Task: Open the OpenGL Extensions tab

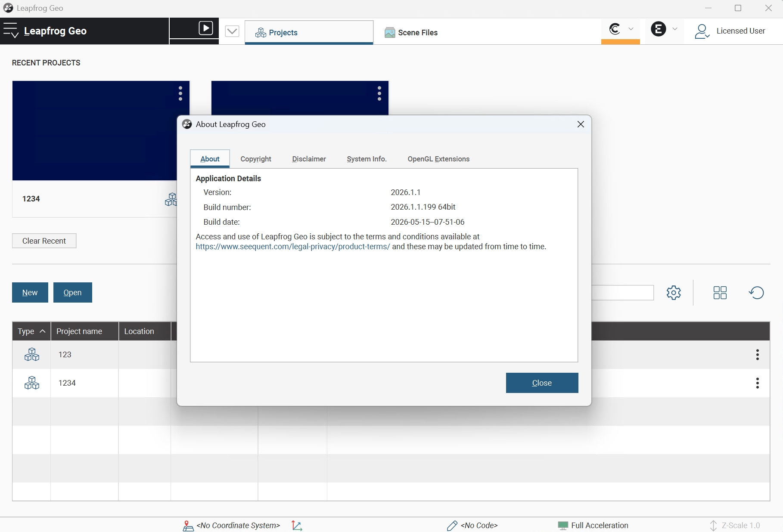Action: (438, 159)
